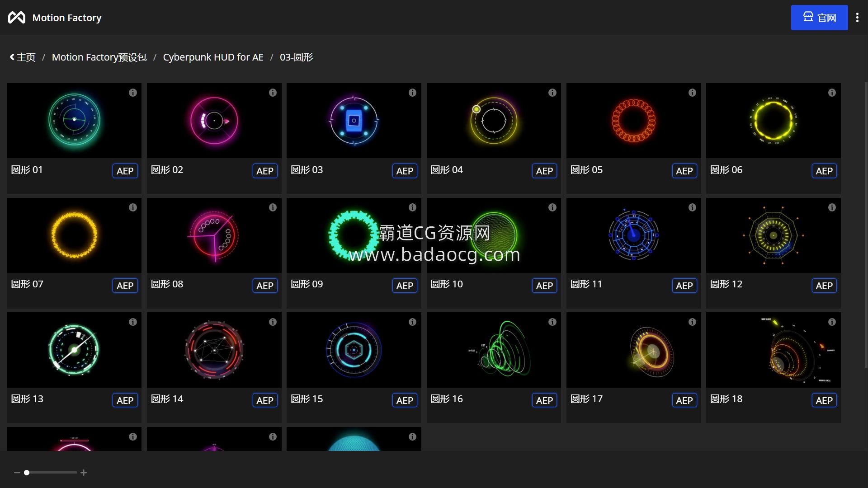Click AEP button for 圆形 13

click(x=125, y=400)
